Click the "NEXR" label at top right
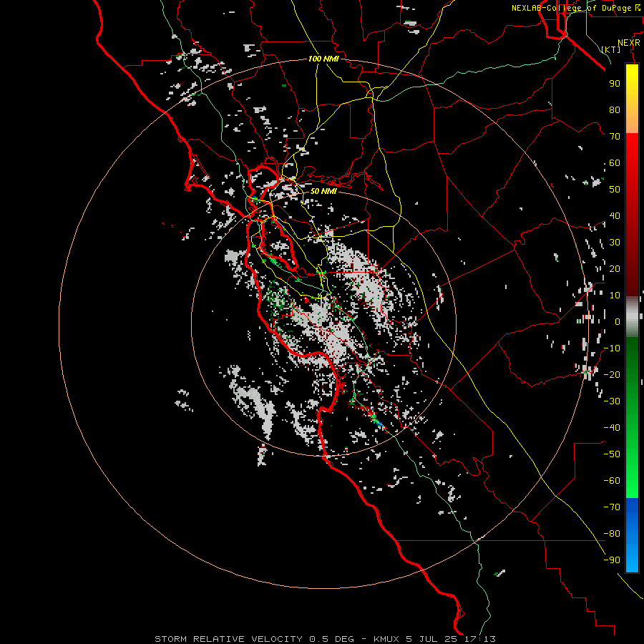This screenshot has width=644, height=644. pos(629,43)
